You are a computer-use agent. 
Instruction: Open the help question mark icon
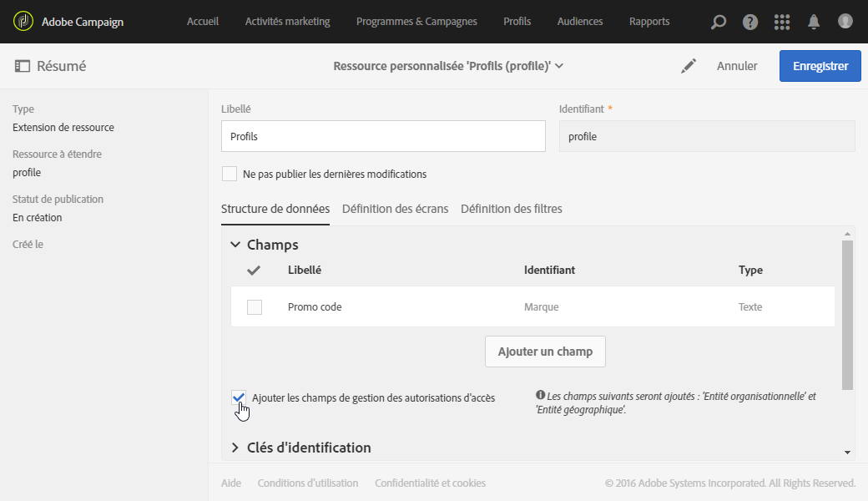click(x=750, y=22)
